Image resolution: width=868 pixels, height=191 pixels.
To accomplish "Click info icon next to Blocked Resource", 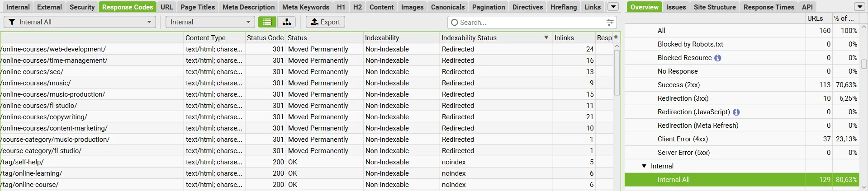I will click(718, 58).
